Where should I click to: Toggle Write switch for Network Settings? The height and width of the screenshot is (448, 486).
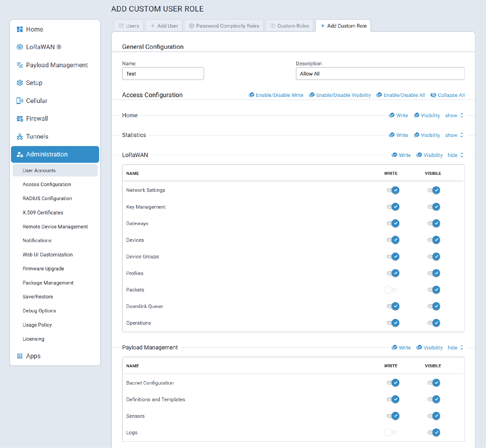point(393,190)
